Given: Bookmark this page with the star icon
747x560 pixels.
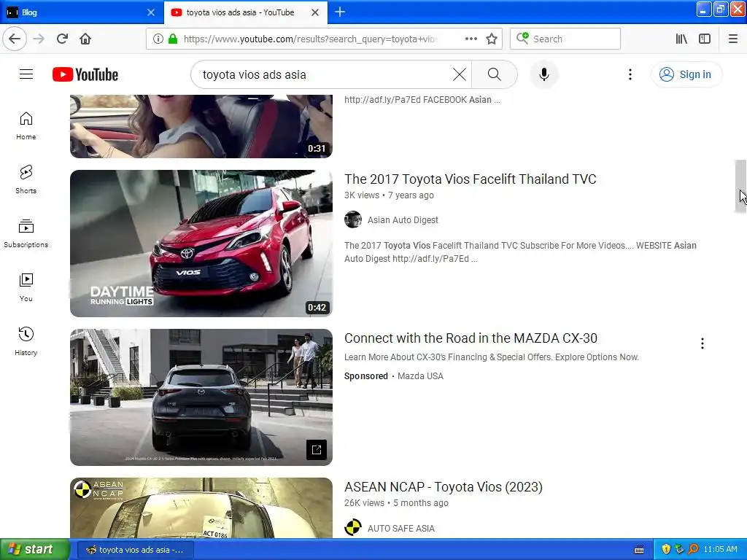Looking at the screenshot, I should pos(492,39).
